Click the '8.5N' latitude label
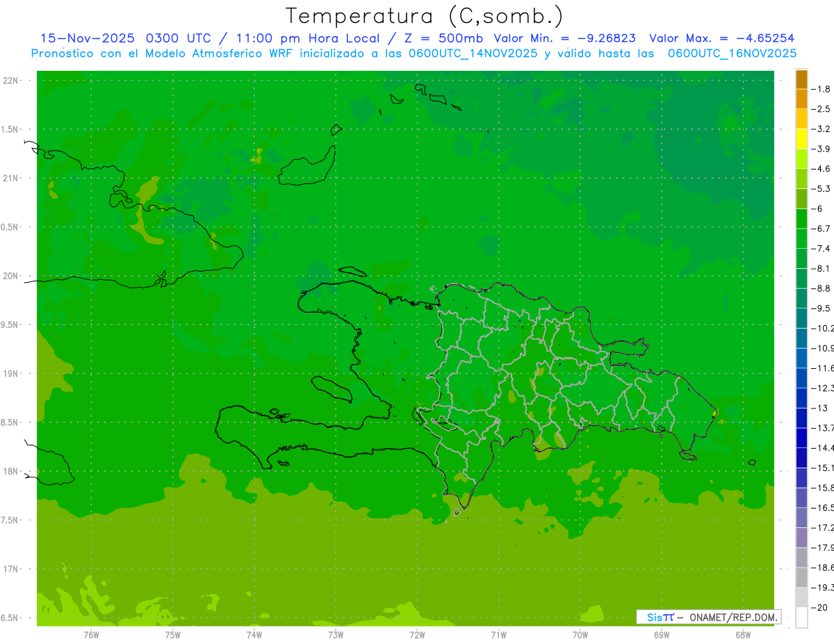The height and width of the screenshot is (644, 834). tap(10, 422)
